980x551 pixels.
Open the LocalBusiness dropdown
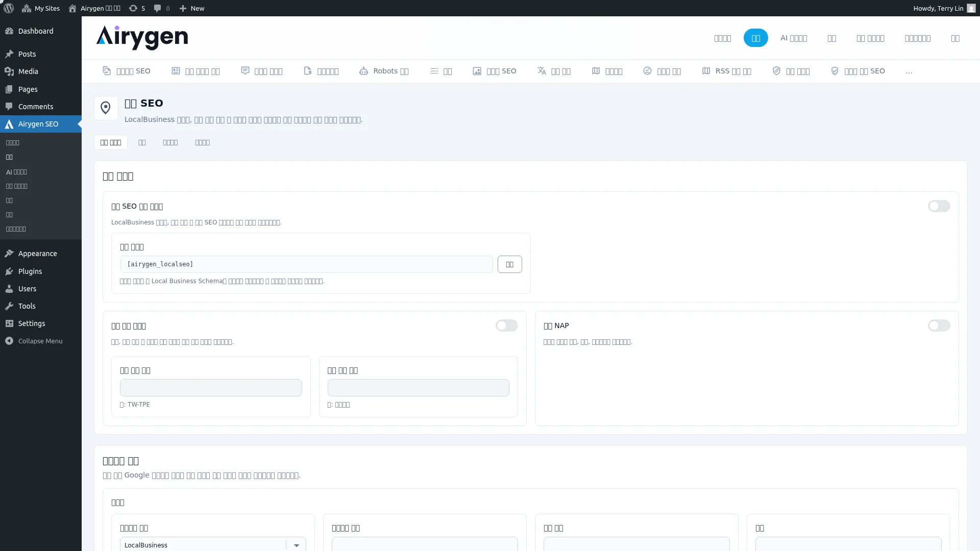(213, 544)
